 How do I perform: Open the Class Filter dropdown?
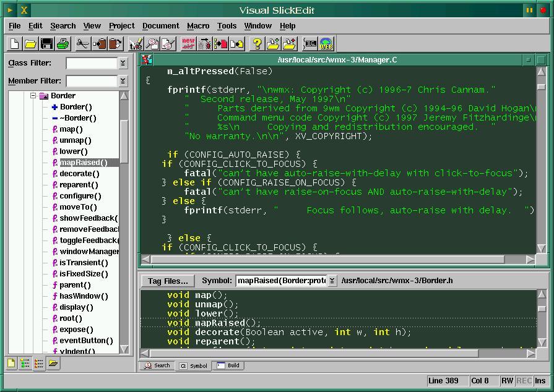(x=123, y=63)
